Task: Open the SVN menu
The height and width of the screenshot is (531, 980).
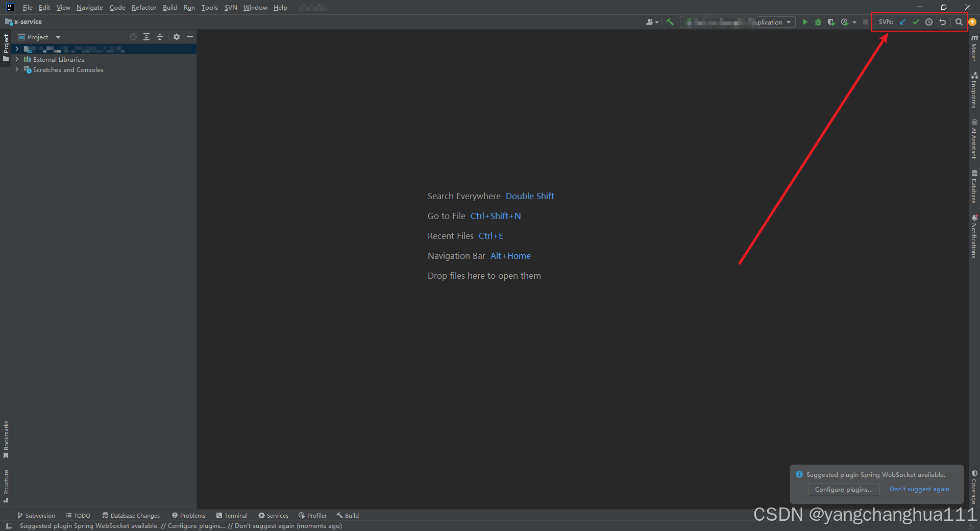Action: pos(231,7)
